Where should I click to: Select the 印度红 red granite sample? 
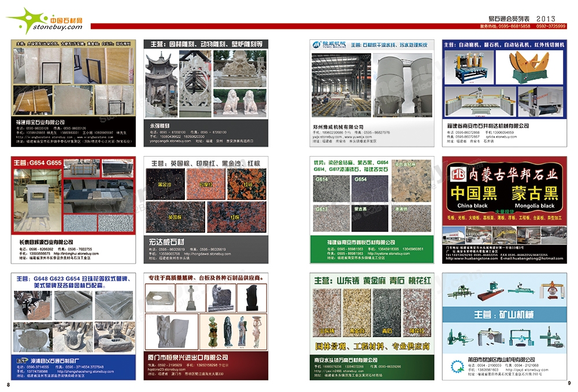pyautogui.click(x=205, y=184)
